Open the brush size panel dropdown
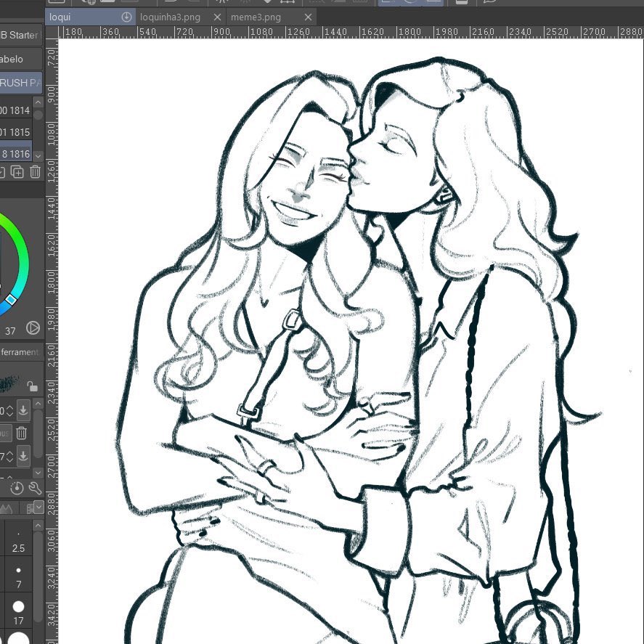Viewport: 644px width, 644px height. click(x=38, y=508)
